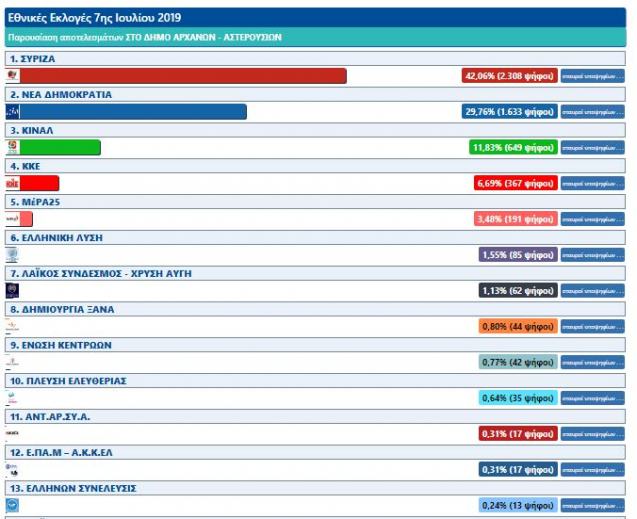
Task: Open candidate crosses button for ΕΝΩΣΗ ΚΕΝΤΡΩΩΝ
Action: pos(593,362)
